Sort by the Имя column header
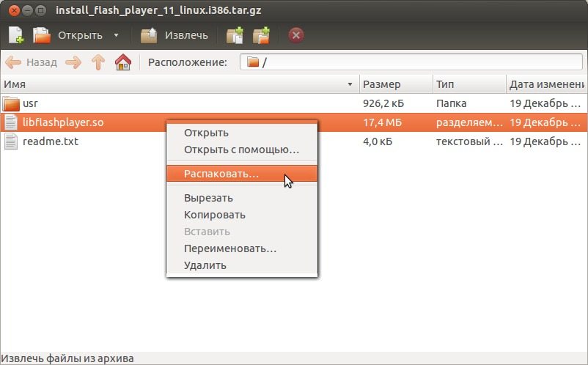This screenshot has width=588, height=365. click(x=180, y=84)
